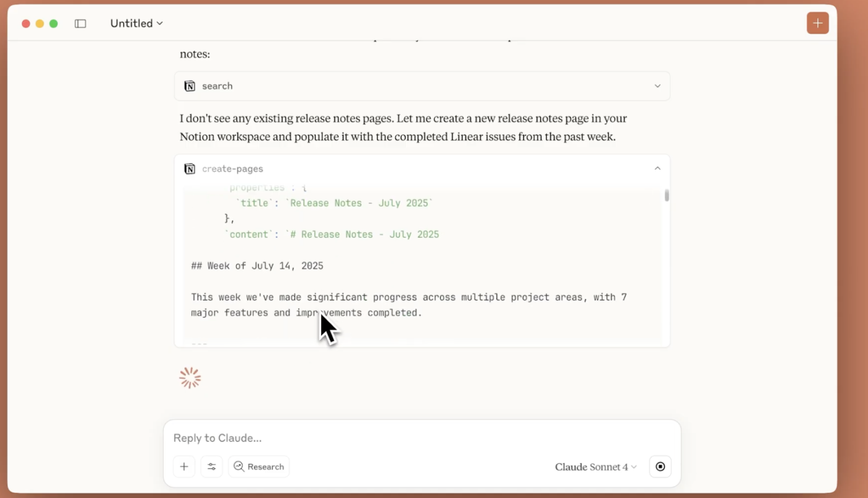
Task: Click the create-pages tool header label
Action: point(232,168)
